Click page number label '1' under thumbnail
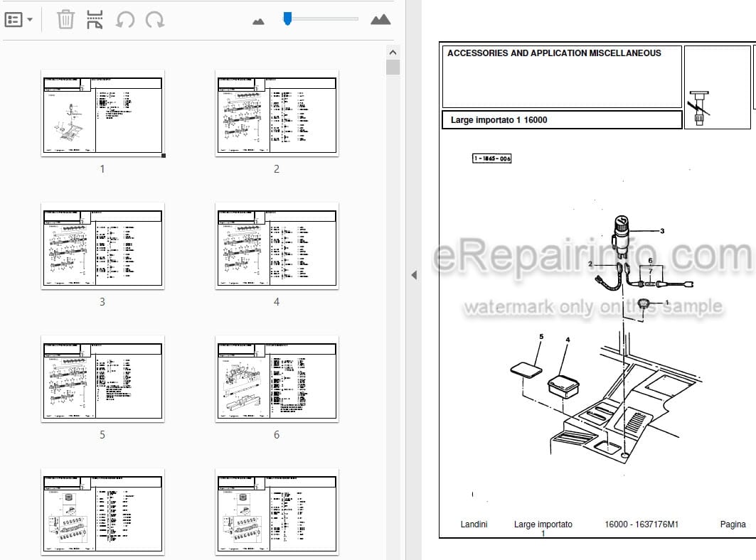 (x=102, y=169)
